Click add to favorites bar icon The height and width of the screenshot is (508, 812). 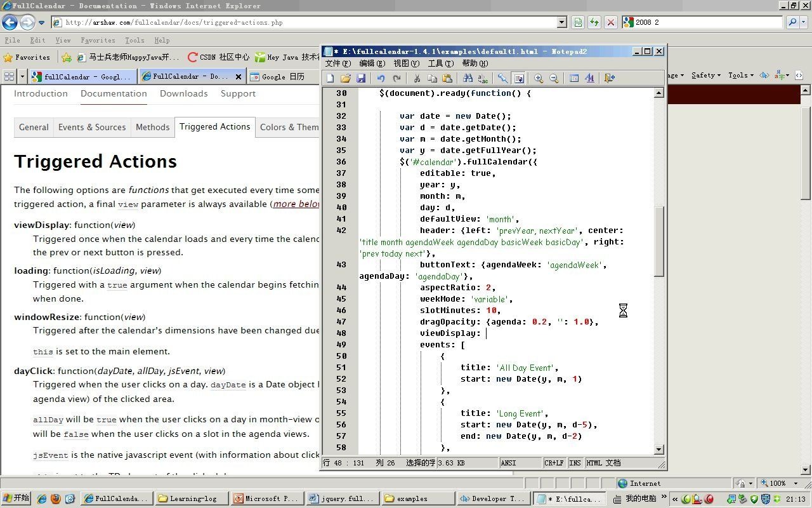[x=67, y=57]
